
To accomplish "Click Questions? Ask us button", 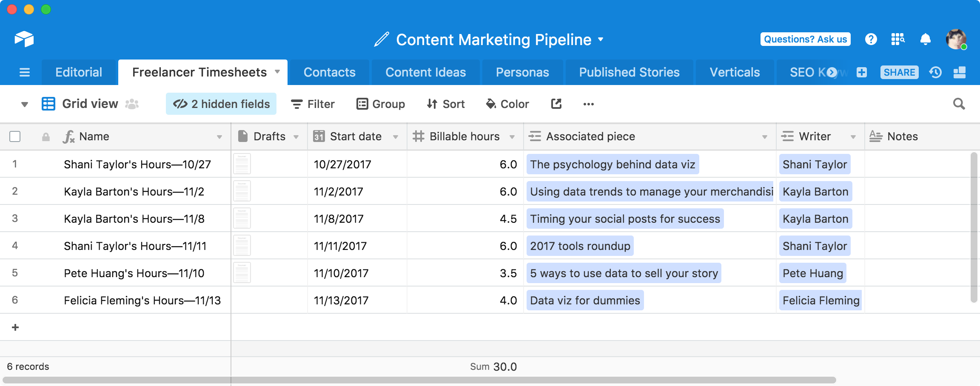I will point(806,39).
